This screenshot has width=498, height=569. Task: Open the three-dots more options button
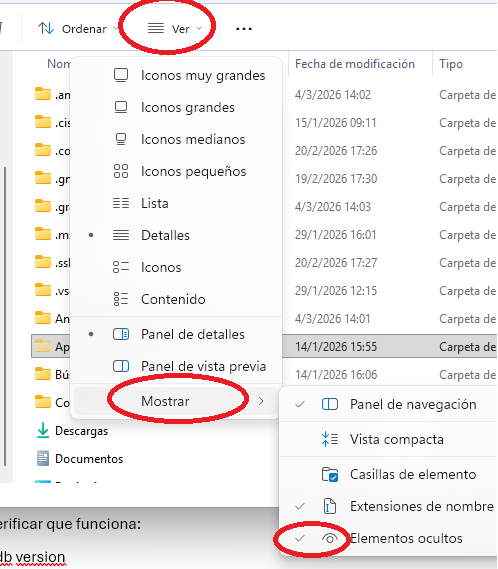[244, 29]
